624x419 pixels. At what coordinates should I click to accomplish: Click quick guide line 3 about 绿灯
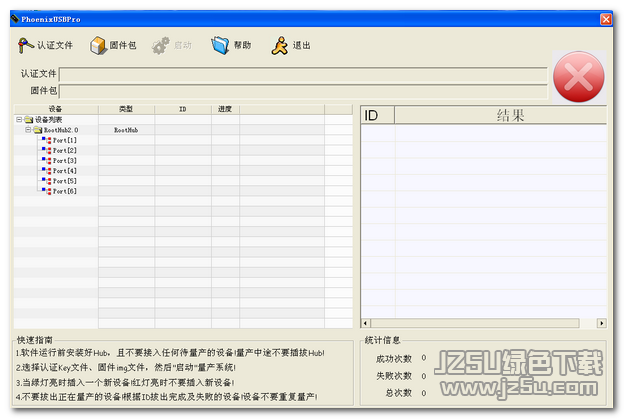pos(125,382)
